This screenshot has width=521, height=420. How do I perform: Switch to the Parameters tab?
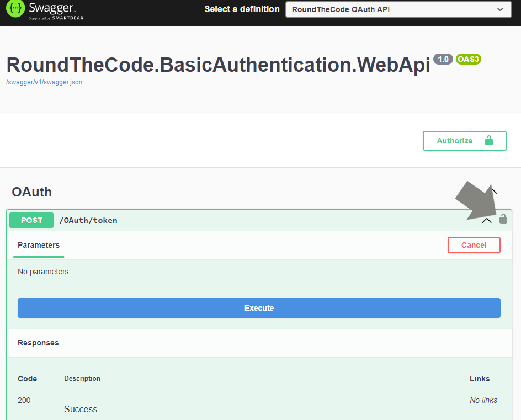(x=38, y=245)
